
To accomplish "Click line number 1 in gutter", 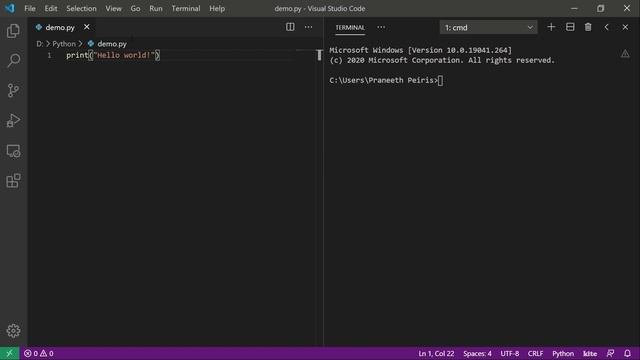I will pos(49,55).
